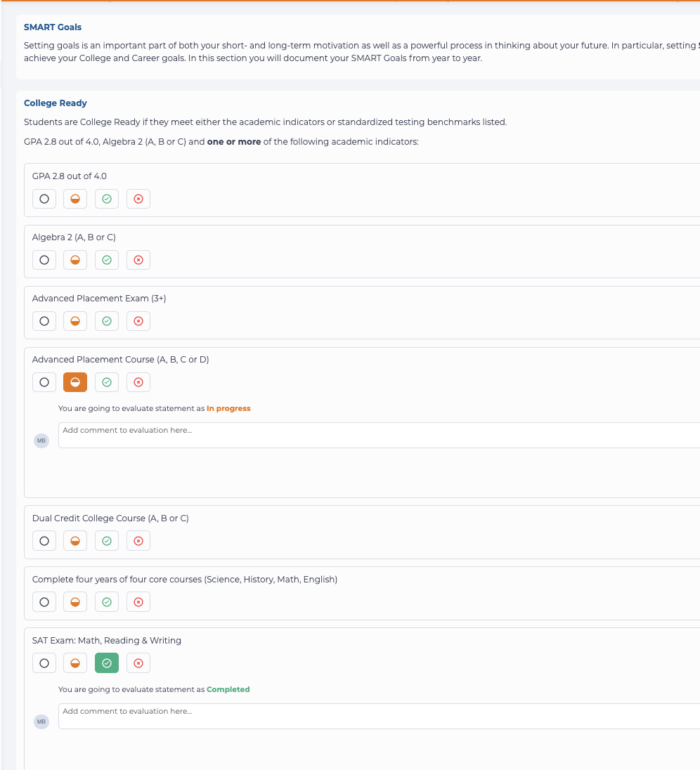
Task: Reject Advanced Placement Exam with red X
Action: pos(138,321)
